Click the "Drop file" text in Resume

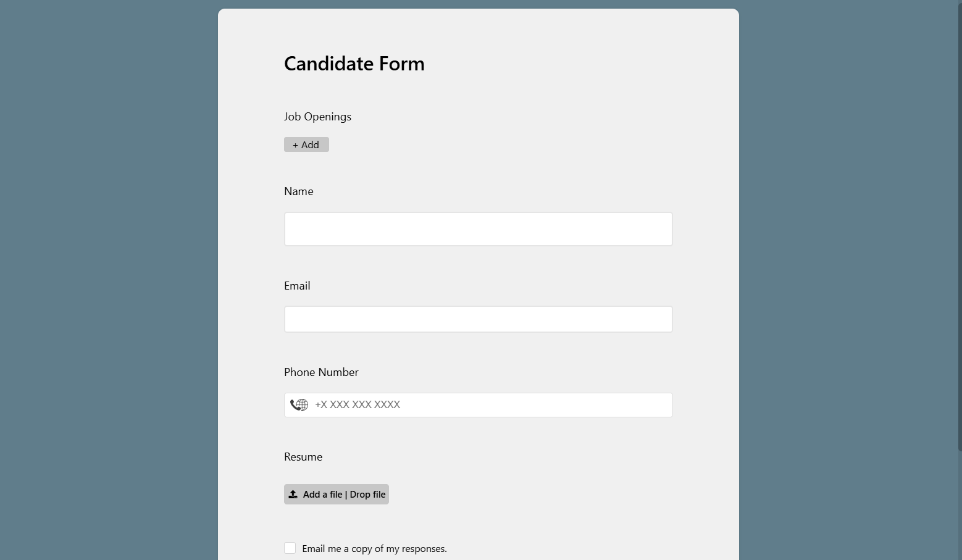tap(368, 495)
